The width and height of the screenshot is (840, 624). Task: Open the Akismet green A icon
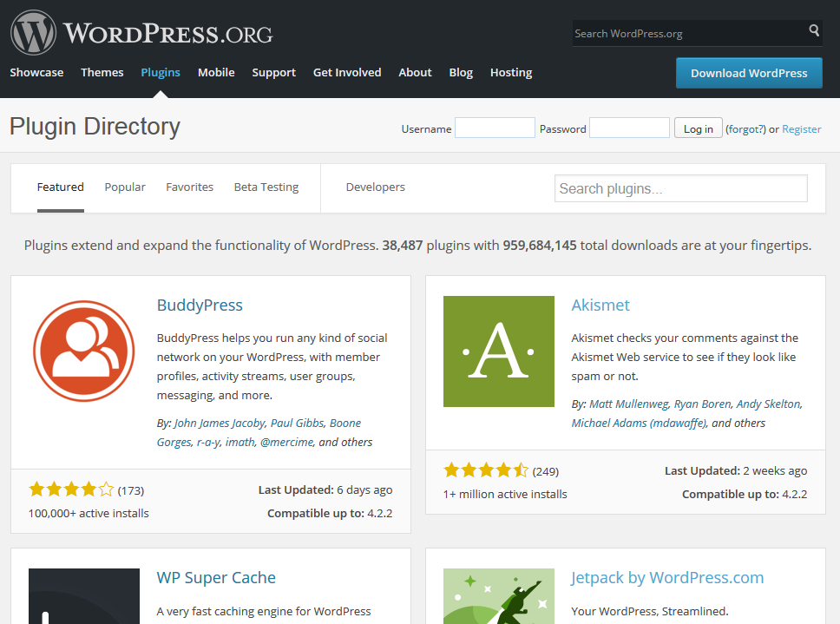(499, 351)
